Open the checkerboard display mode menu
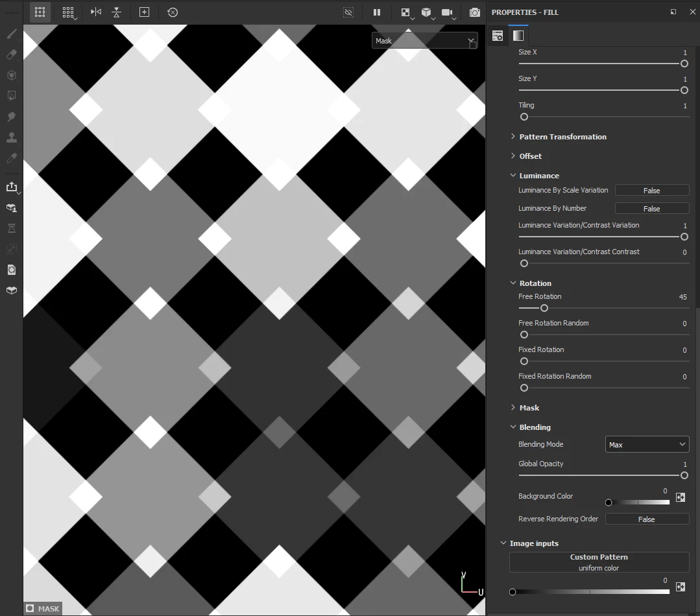Viewport: 700px width, 616px height. 406,12
